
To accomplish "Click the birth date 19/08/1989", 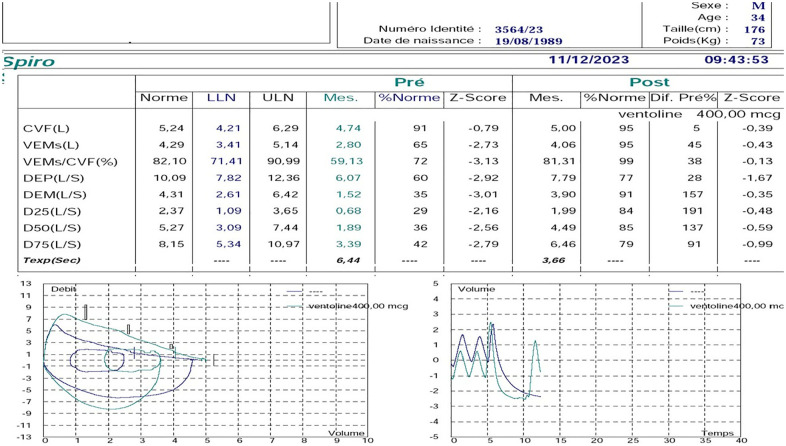I will [529, 42].
